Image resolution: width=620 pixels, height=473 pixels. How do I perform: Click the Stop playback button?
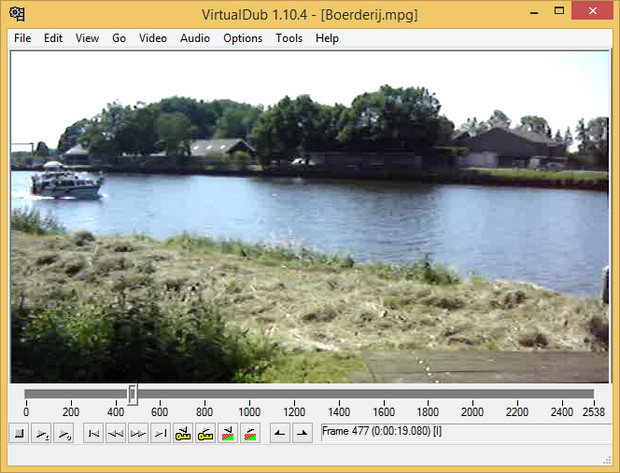(x=19, y=433)
